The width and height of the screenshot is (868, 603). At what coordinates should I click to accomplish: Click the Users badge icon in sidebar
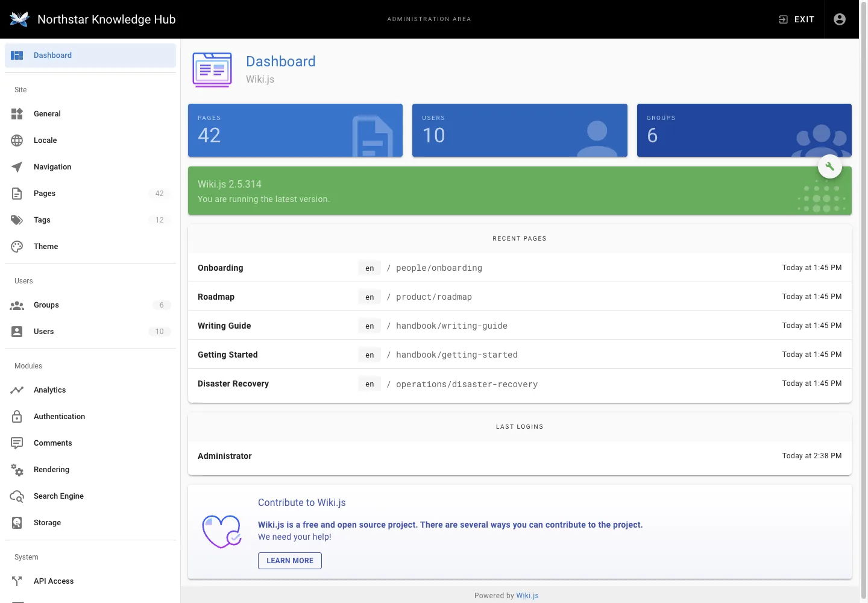tap(17, 332)
